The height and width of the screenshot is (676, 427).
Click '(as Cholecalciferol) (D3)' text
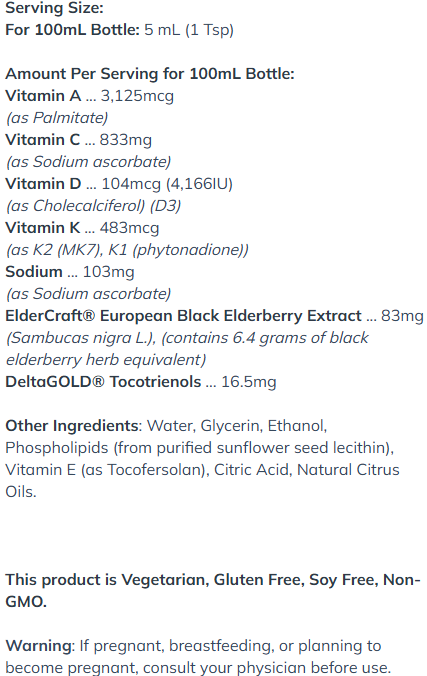[x=93, y=206]
